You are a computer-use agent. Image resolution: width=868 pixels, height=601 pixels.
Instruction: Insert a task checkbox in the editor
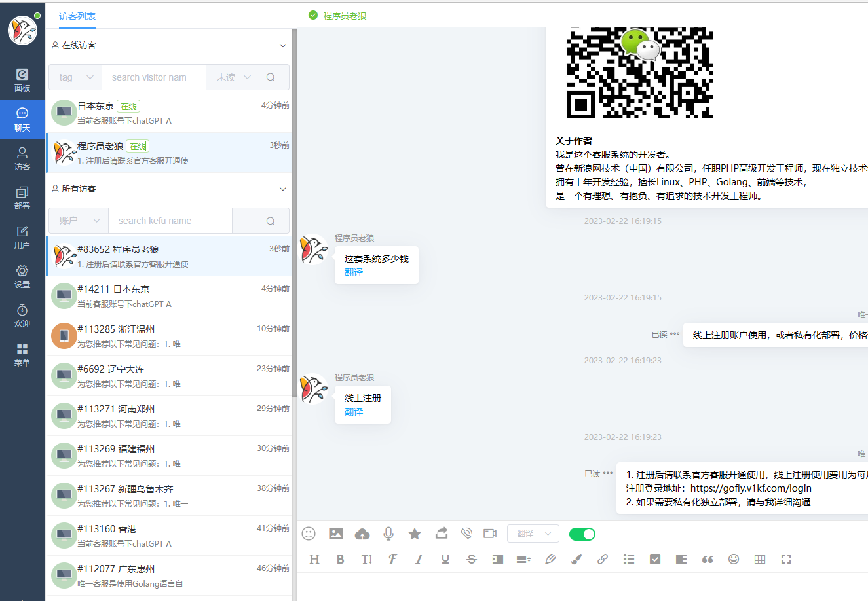coord(654,559)
